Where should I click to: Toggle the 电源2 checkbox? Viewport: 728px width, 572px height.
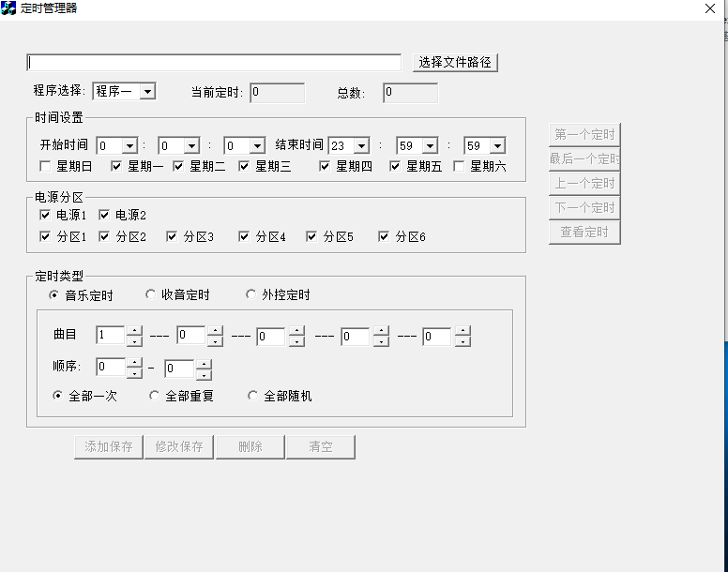[104, 215]
